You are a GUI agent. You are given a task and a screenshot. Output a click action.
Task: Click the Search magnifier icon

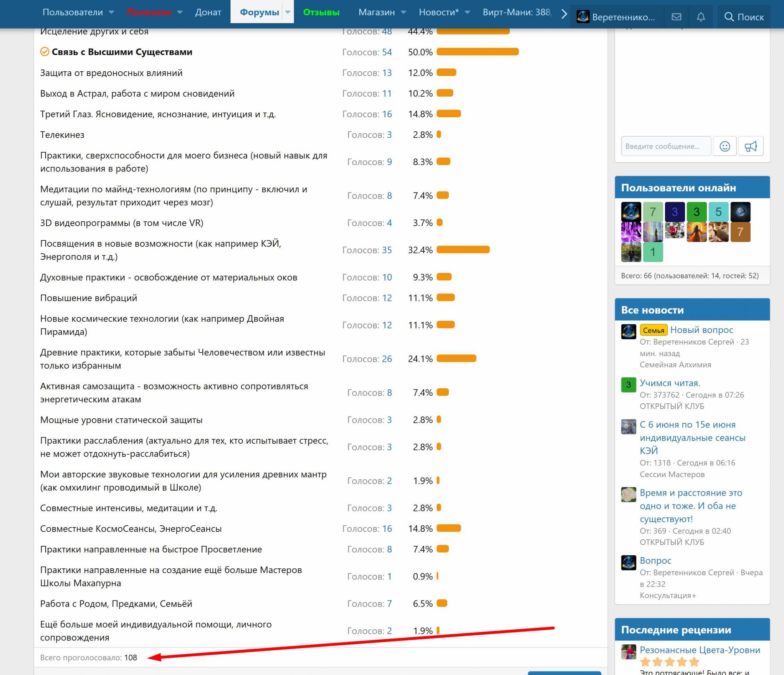(x=728, y=17)
